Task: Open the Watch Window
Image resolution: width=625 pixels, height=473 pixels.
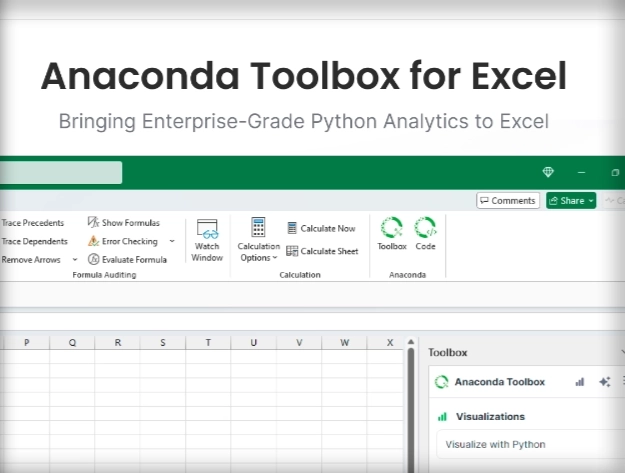Action: [x=207, y=240]
